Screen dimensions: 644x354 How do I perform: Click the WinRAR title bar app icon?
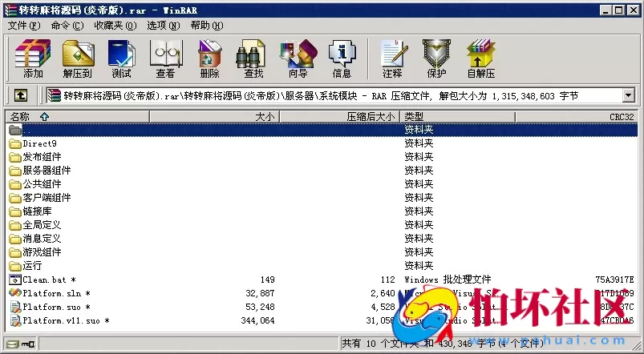point(10,10)
